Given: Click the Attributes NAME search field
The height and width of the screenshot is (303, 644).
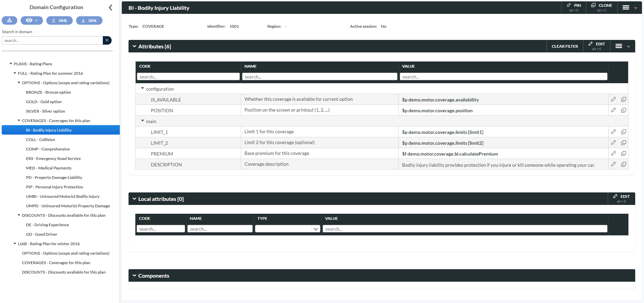Looking at the screenshot, I should [x=320, y=77].
